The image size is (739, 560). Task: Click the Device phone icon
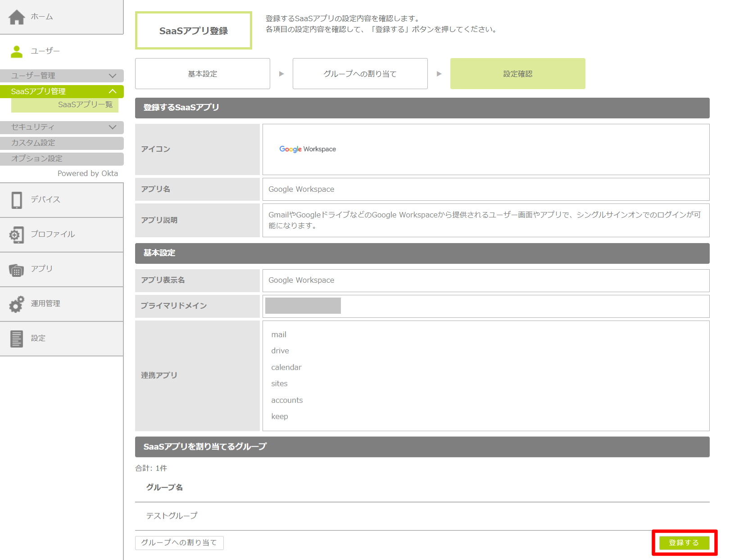click(x=17, y=200)
